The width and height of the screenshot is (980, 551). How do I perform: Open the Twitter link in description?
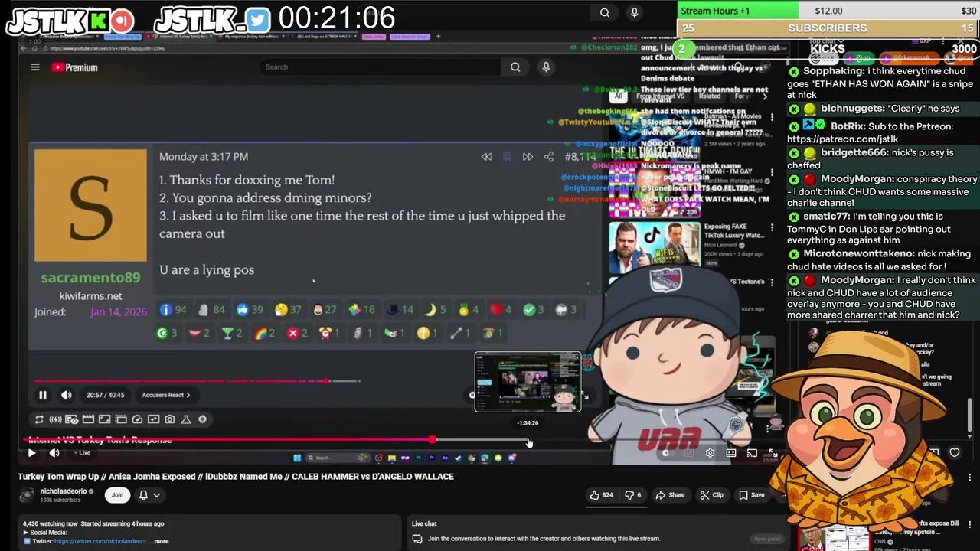[100, 541]
